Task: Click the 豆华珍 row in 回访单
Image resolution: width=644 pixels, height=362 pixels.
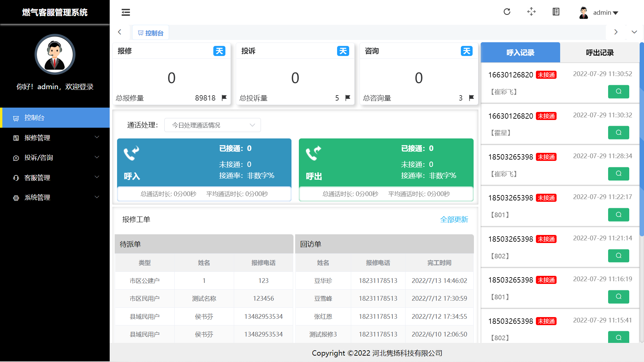Action: [384, 281]
